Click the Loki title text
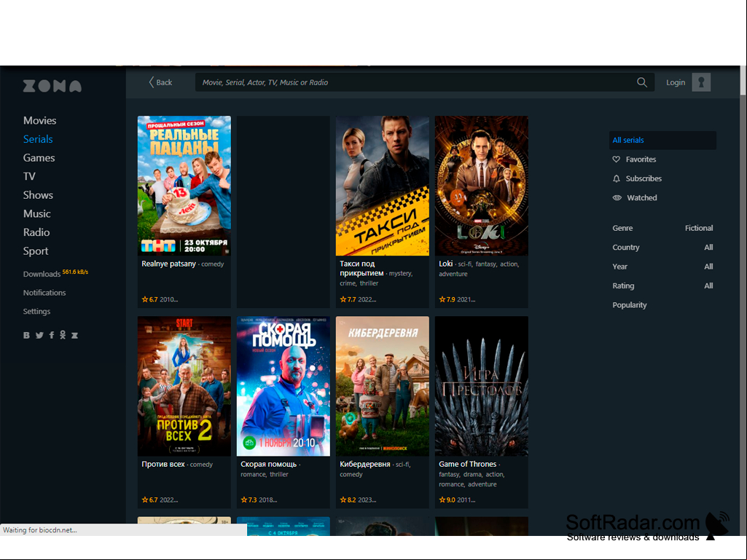Image resolution: width=747 pixels, height=560 pixels. pos(445,264)
